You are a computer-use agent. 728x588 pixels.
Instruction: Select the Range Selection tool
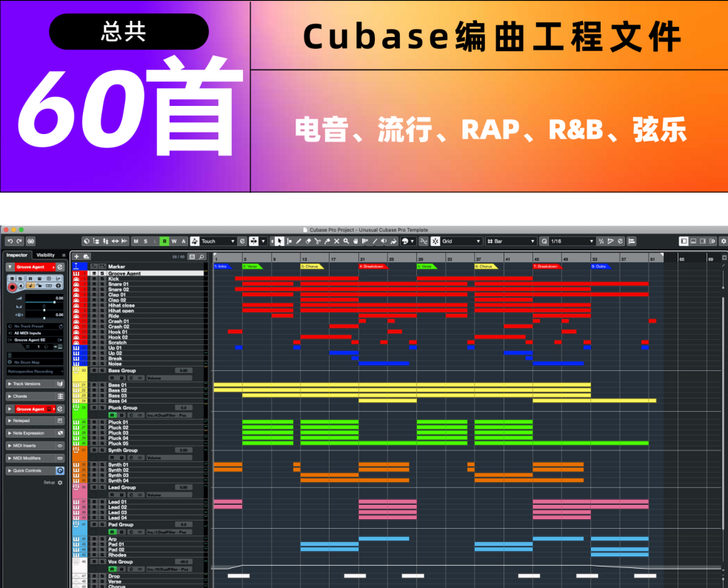290,241
